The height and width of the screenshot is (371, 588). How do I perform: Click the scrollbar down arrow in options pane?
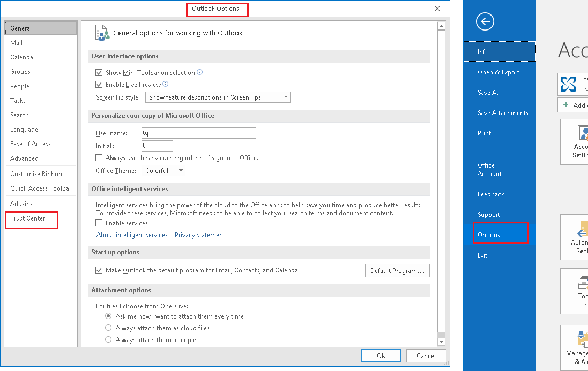click(x=441, y=342)
